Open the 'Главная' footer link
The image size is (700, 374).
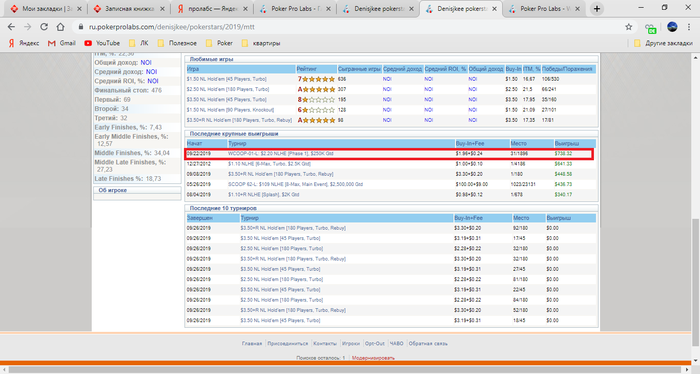click(252, 344)
